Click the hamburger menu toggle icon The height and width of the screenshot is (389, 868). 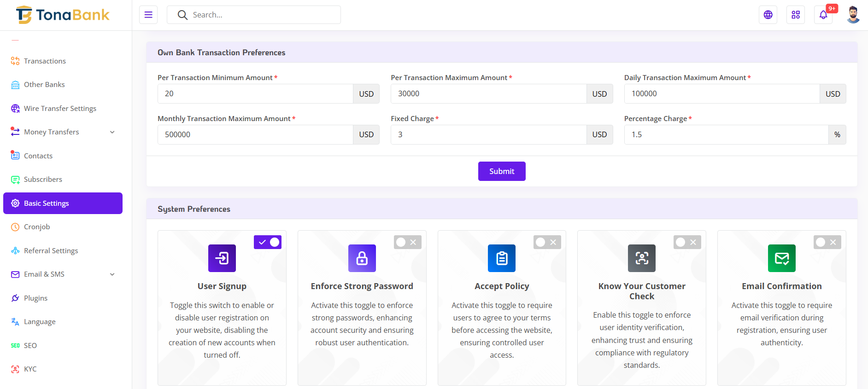click(x=148, y=15)
